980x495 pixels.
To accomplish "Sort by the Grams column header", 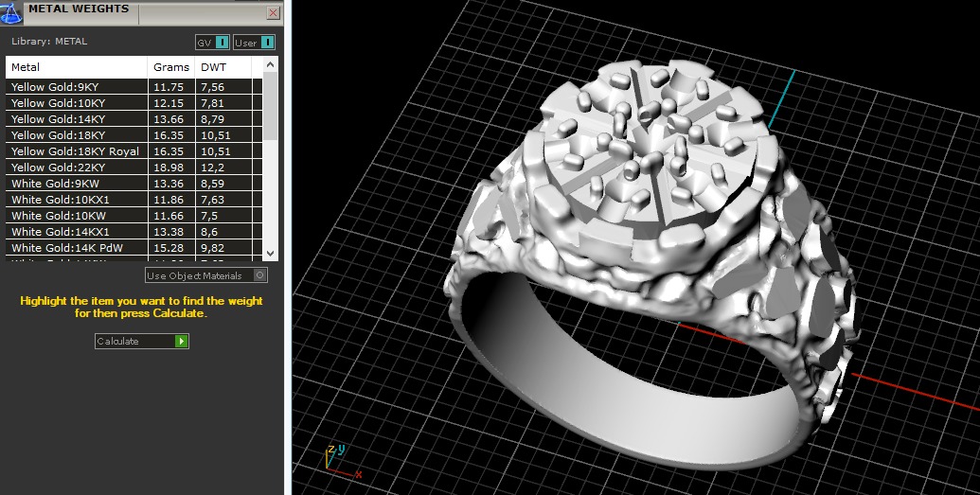I will tap(171, 67).
